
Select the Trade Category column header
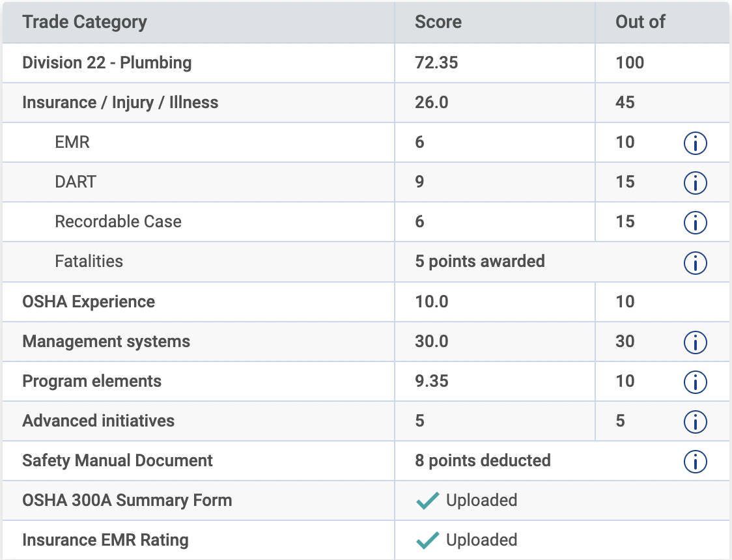[85, 21]
